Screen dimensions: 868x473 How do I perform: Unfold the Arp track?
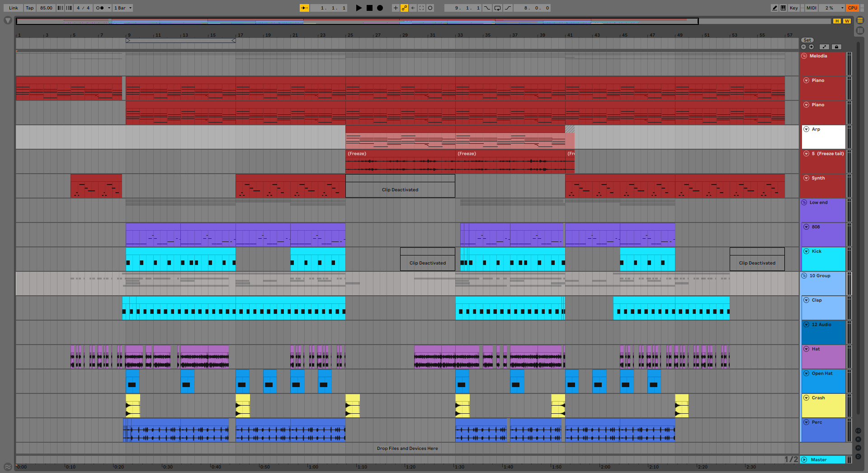point(806,129)
